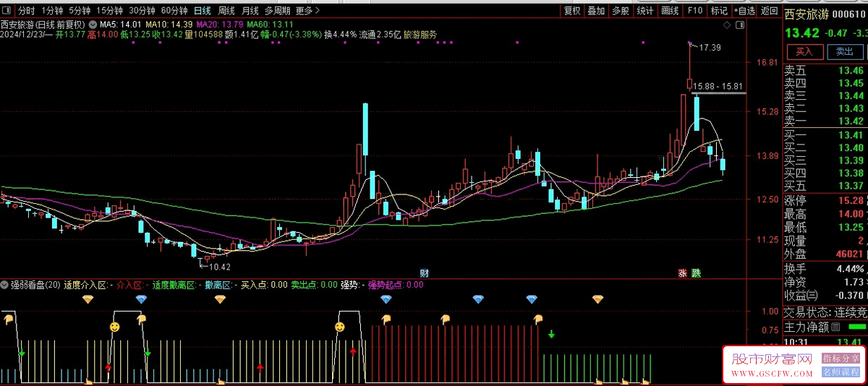Click the second smiley face signal icon
Viewport: 868px width, 386px height.
(340, 327)
